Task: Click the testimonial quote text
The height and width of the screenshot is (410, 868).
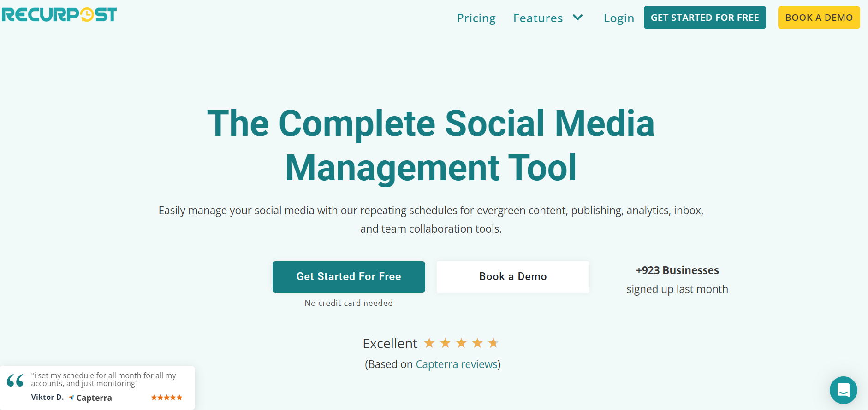Action: [x=104, y=380]
